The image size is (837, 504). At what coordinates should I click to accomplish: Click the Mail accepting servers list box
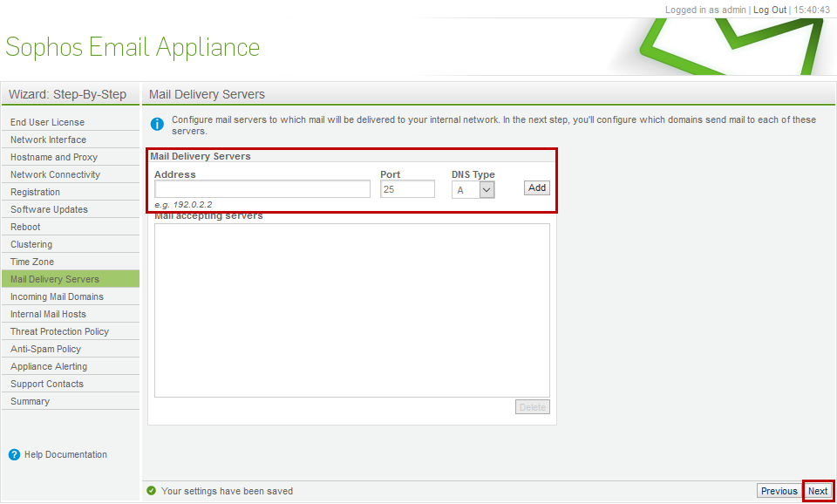click(x=351, y=310)
